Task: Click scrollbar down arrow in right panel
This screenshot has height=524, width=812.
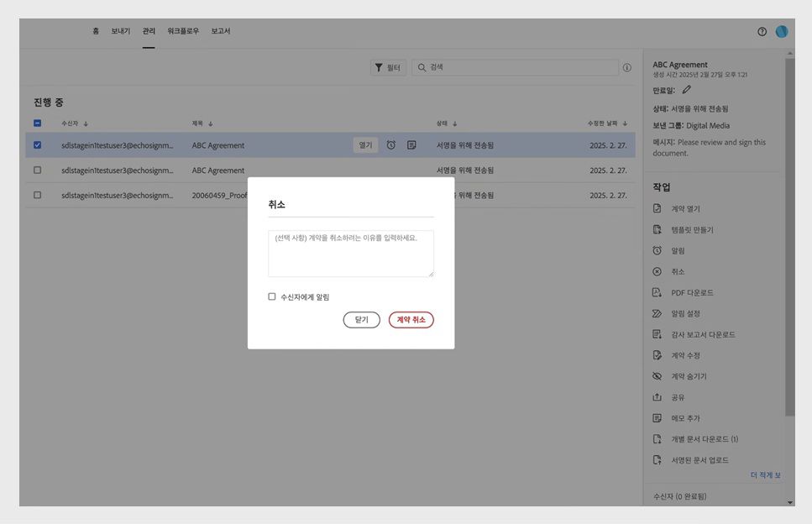Action: (789, 502)
